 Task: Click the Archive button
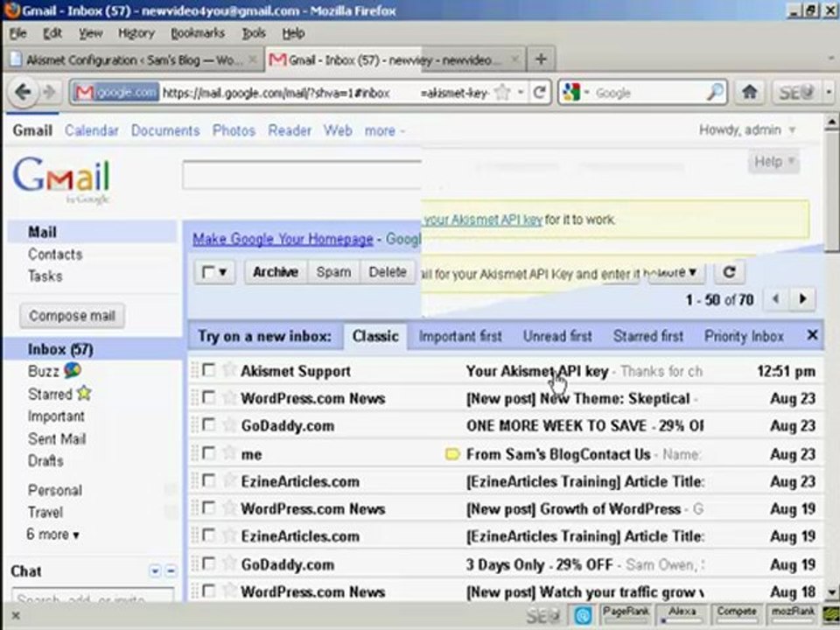[276, 272]
